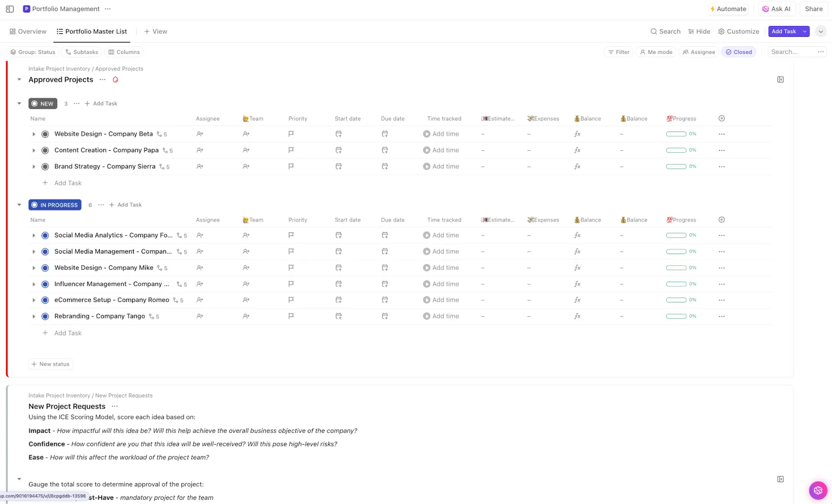Open New Project Requests ellipsis menu
Image resolution: width=832 pixels, height=504 pixels.
tap(115, 406)
